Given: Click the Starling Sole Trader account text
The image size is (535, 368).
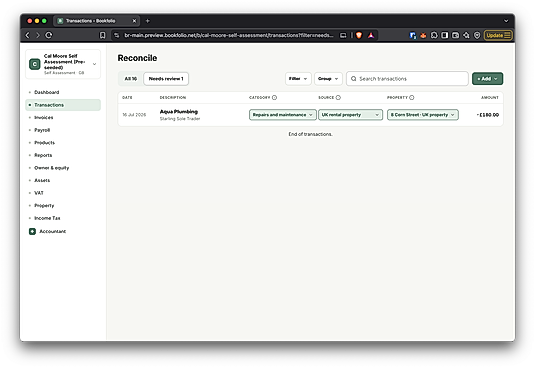Looking at the screenshot, I should [180, 119].
